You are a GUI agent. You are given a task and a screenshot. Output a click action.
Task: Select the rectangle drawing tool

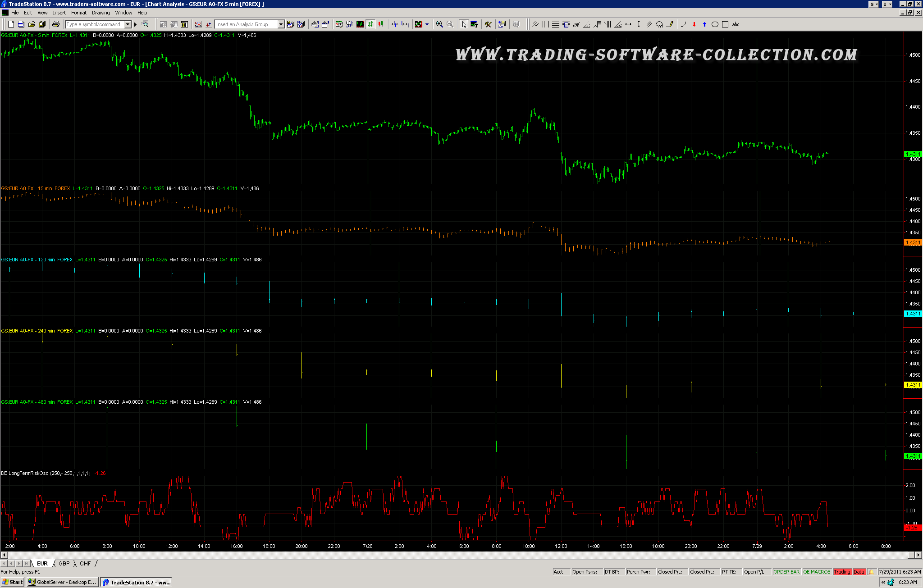(x=725, y=24)
